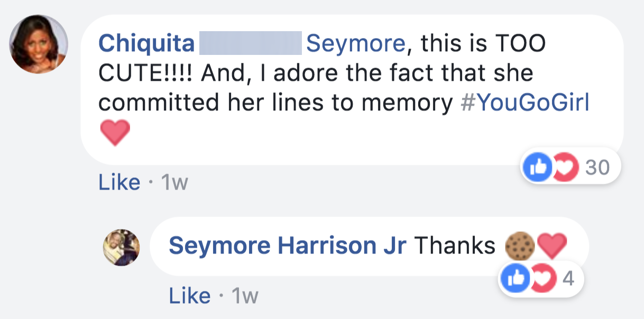Click the 1w timestamp under Seymore's reply
Viewport: 644px width, 319px height.
point(244,296)
